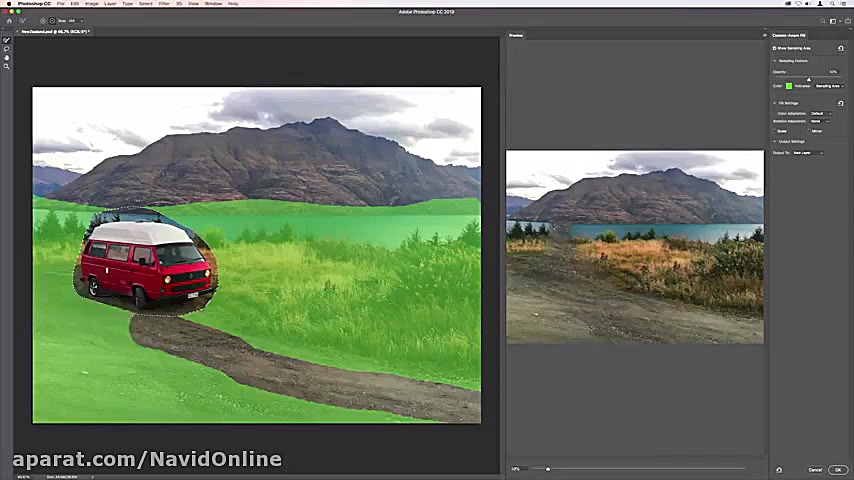Open the Help menu

(x=233, y=3)
